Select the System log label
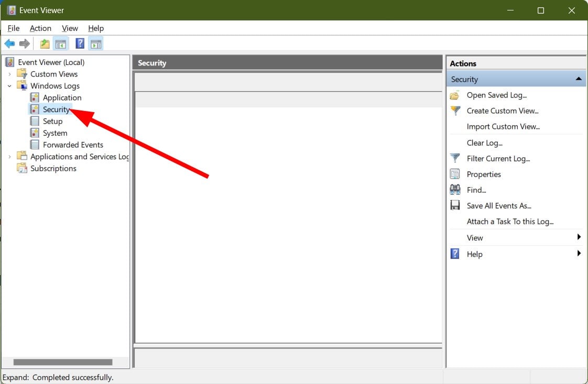Viewport: 588px width, 384px height. pos(55,133)
